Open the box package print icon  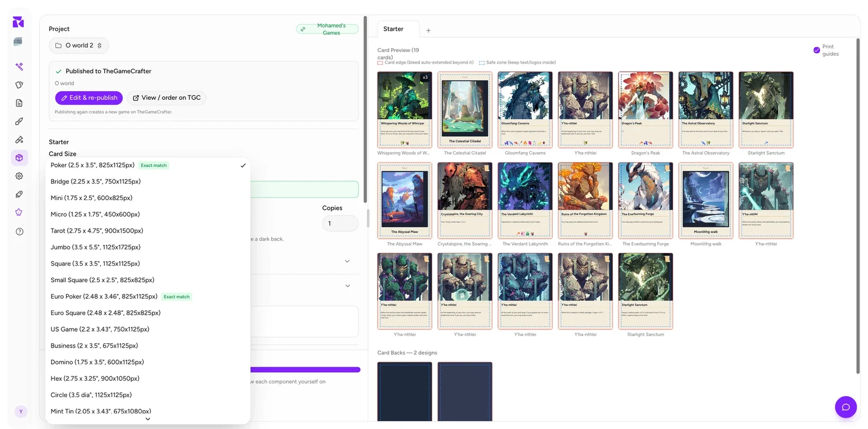19,158
